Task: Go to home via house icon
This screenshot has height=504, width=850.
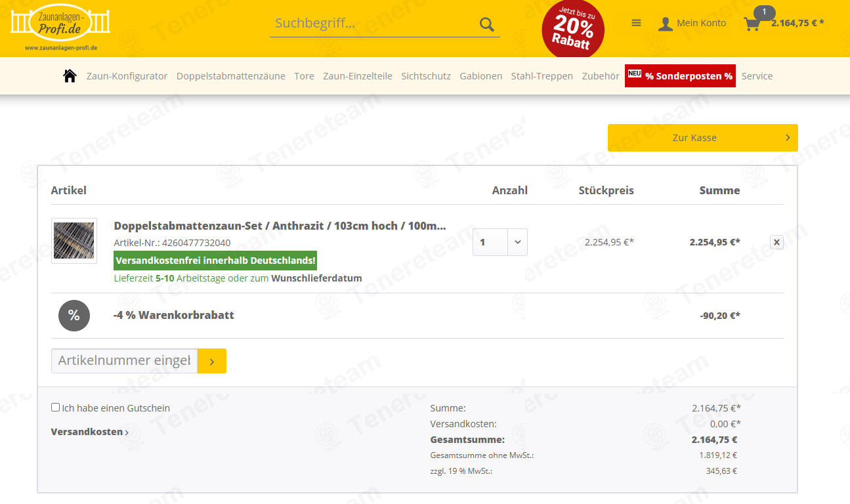Action: [x=70, y=76]
